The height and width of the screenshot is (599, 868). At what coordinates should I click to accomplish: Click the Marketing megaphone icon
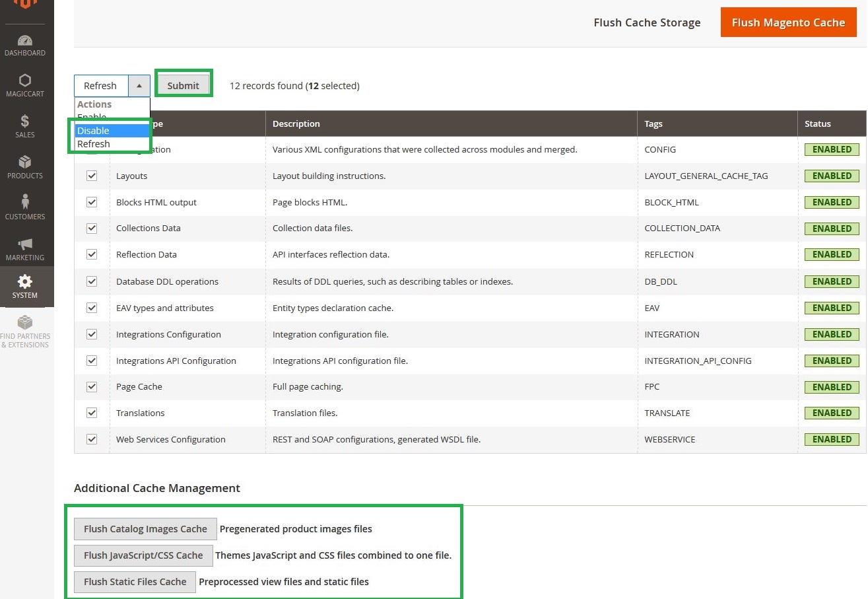(x=25, y=244)
